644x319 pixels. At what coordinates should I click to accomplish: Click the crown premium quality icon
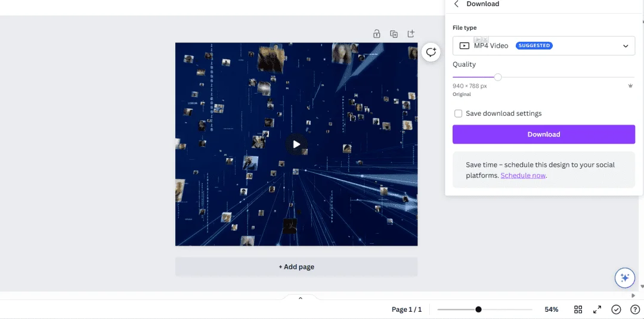pyautogui.click(x=630, y=86)
